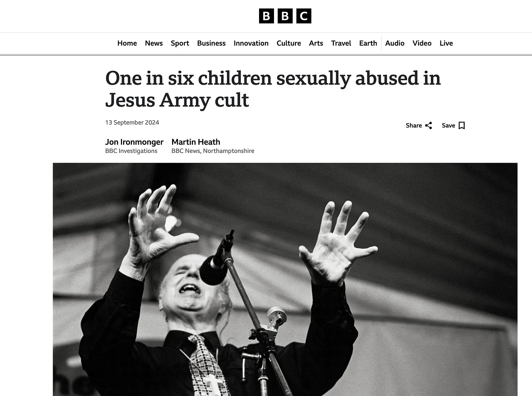Click the Share text button

pyautogui.click(x=414, y=126)
